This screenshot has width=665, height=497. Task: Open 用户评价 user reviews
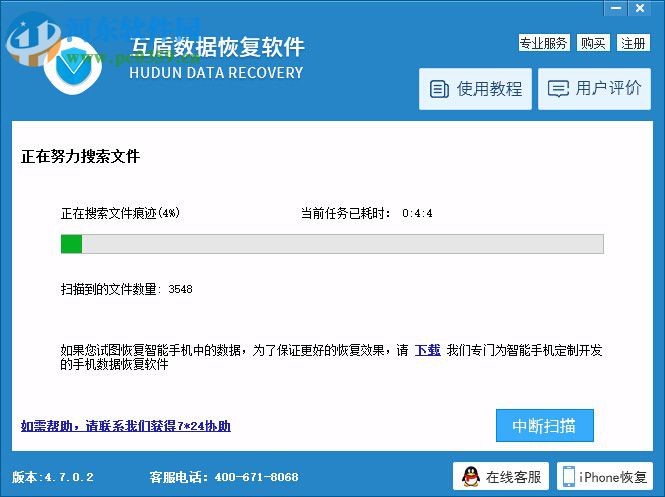(594, 89)
